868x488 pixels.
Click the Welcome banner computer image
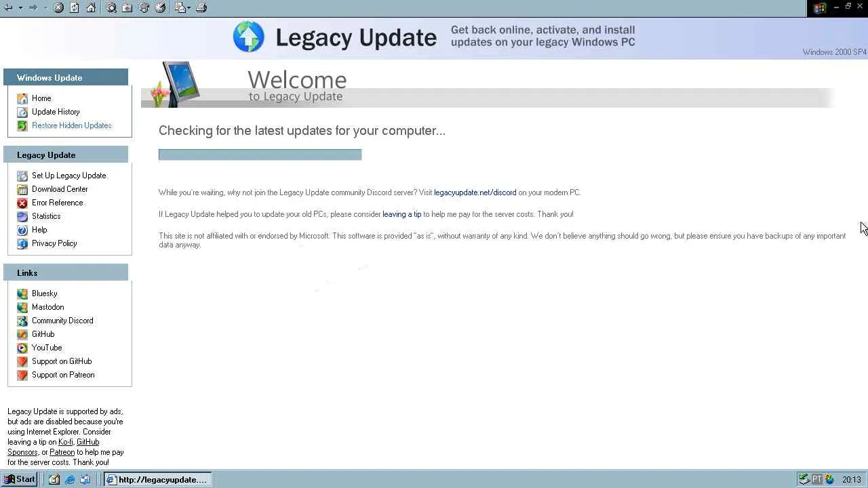[175, 84]
